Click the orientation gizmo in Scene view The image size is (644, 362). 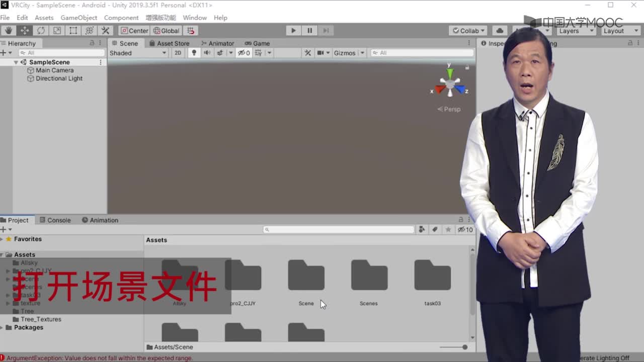tap(450, 85)
